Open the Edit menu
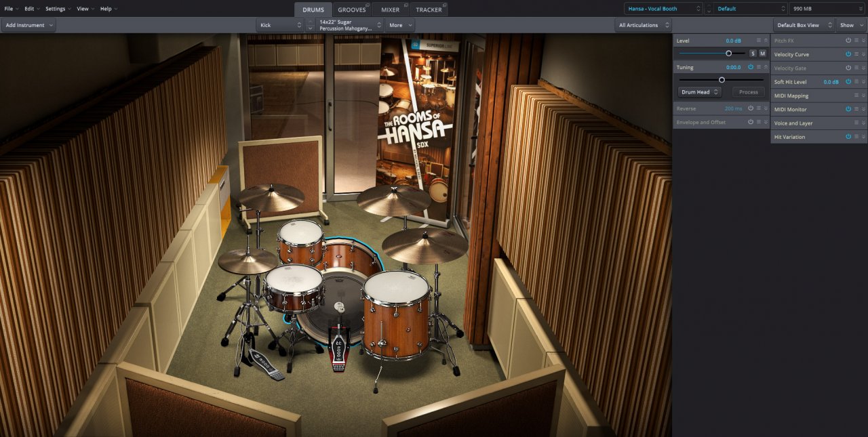Screen dimensions: 868x437 [32, 9]
